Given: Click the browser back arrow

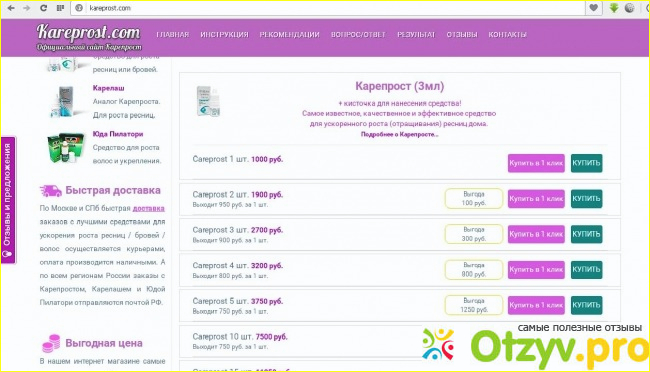Looking at the screenshot, I should pos(11,8).
